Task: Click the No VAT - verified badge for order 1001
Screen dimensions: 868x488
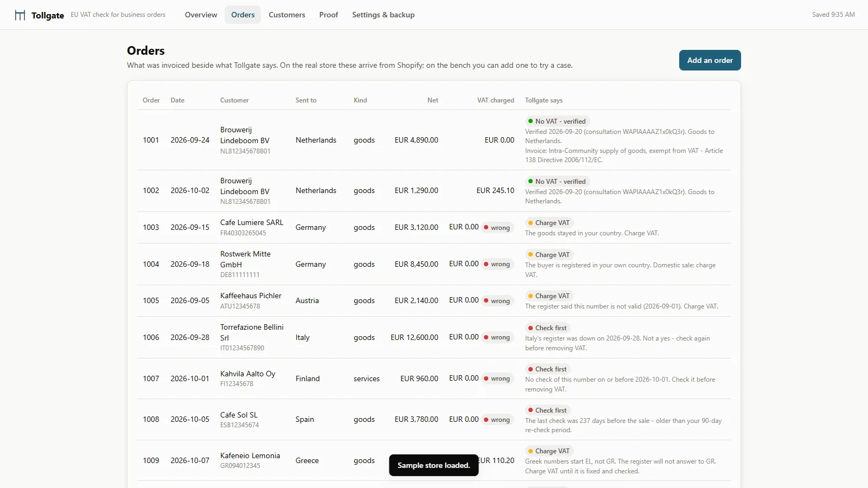Action: click(x=557, y=121)
